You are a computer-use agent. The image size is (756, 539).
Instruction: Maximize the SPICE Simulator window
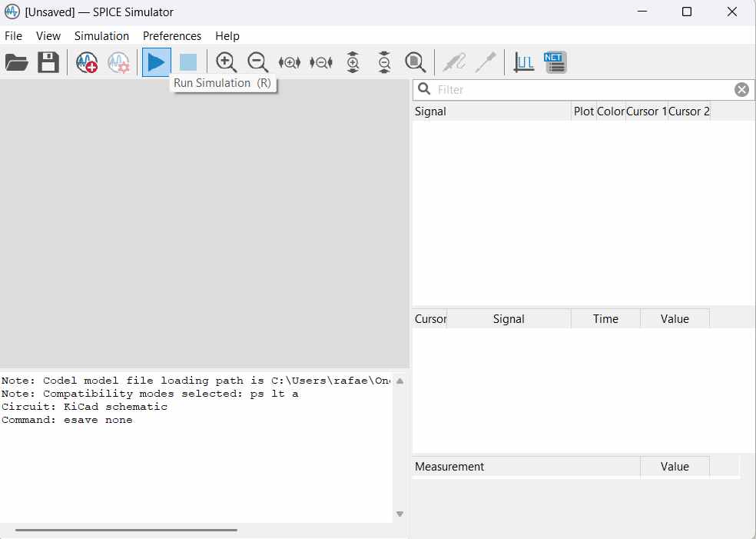pos(687,12)
